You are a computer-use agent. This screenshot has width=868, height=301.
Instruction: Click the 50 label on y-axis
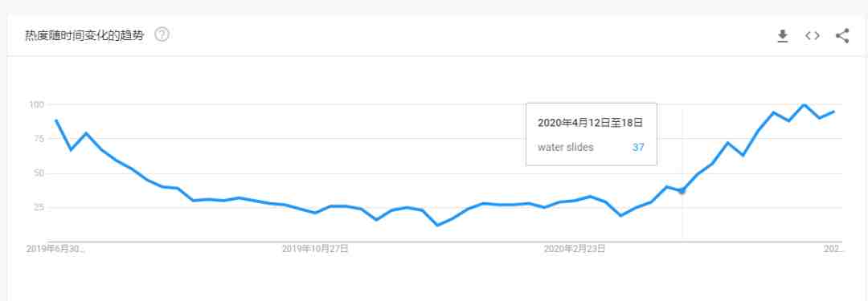click(39, 173)
